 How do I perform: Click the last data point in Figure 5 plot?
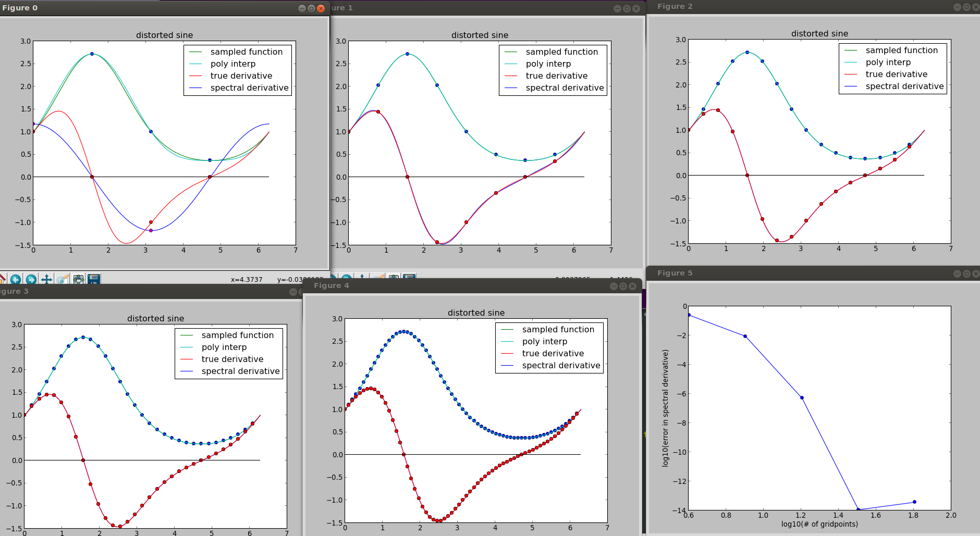[x=914, y=502]
